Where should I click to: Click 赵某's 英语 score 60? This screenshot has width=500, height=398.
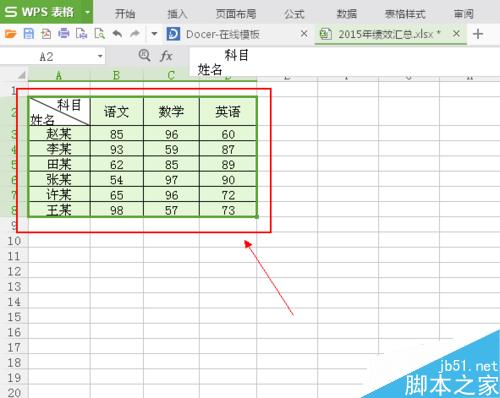(x=228, y=133)
